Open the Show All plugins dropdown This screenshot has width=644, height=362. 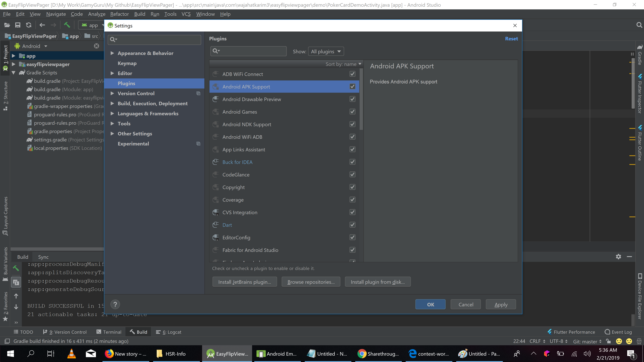[x=326, y=51]
